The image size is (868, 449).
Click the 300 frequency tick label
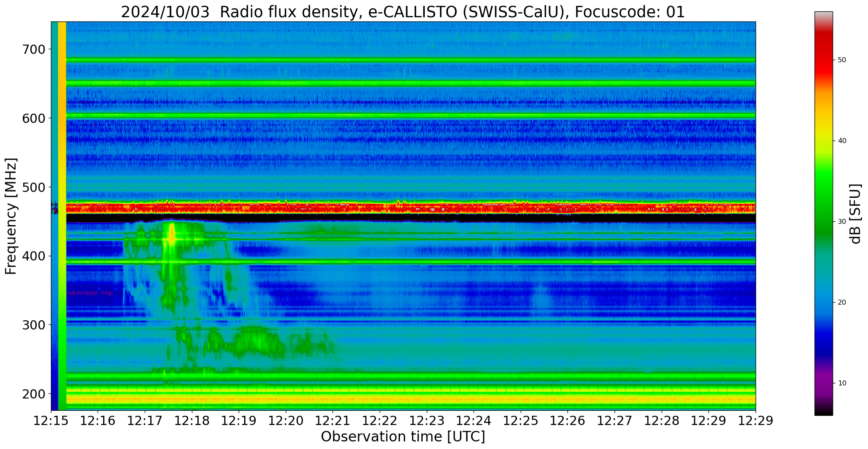(x=33, y=325)
